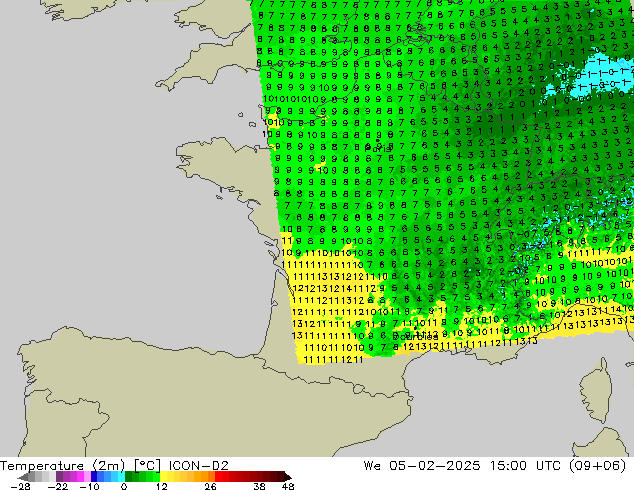Click the legend value '12'
The width and height of the screenshot is (634, 490).
[161, 486]
